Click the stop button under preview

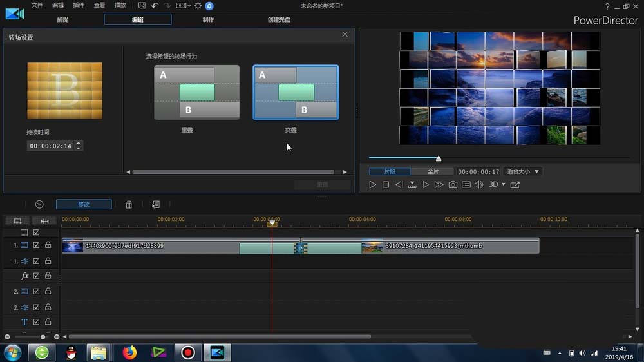[386, 185]
